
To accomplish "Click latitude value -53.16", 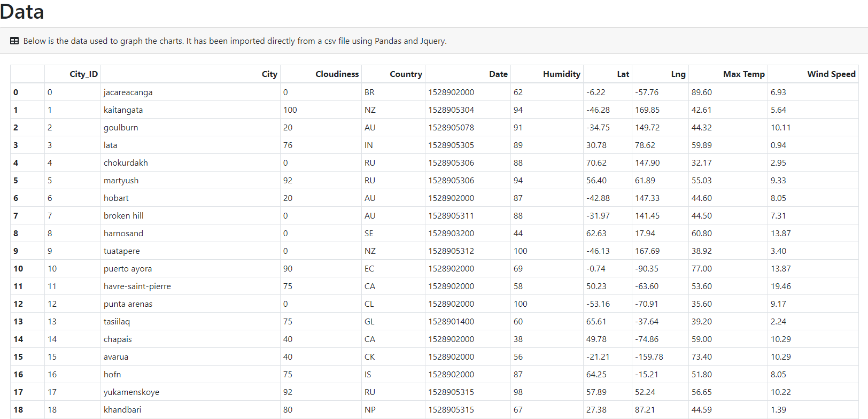I will (598, 304).
